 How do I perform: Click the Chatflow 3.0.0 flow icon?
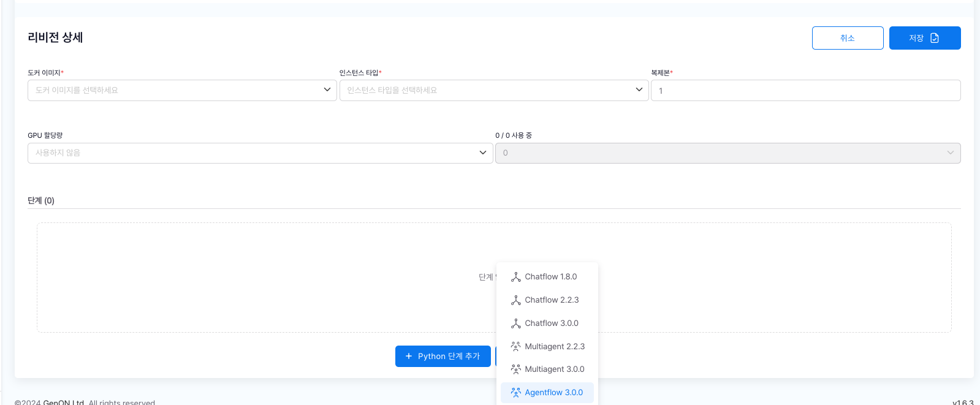click(x=516, y=324)
